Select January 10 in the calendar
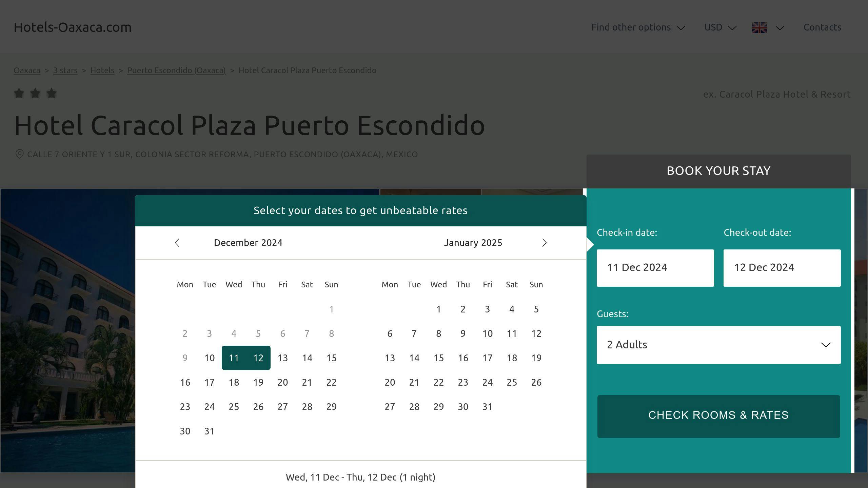This screenshot has width=868, height=488. 487,333
